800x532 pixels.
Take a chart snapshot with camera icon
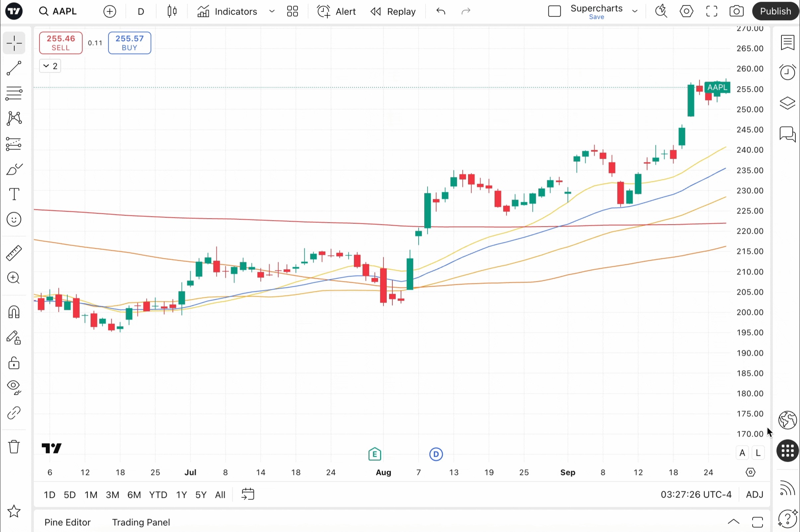pos(736,11)
